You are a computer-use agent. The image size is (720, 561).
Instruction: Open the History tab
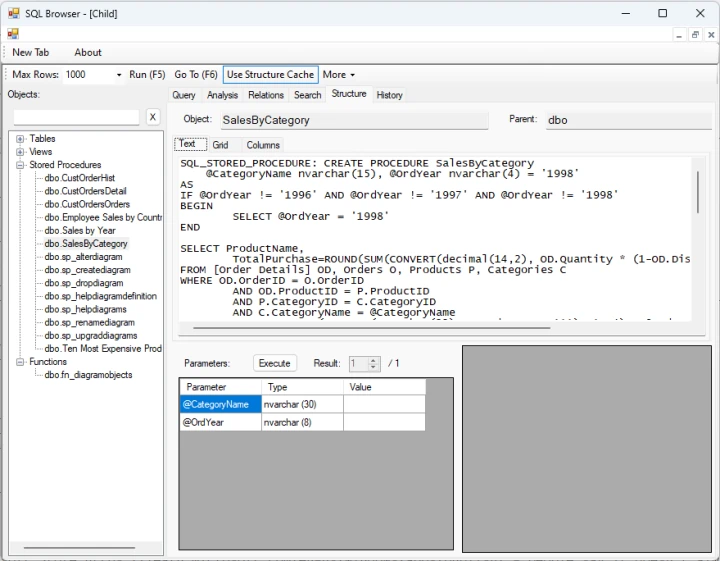coord(389,95)
